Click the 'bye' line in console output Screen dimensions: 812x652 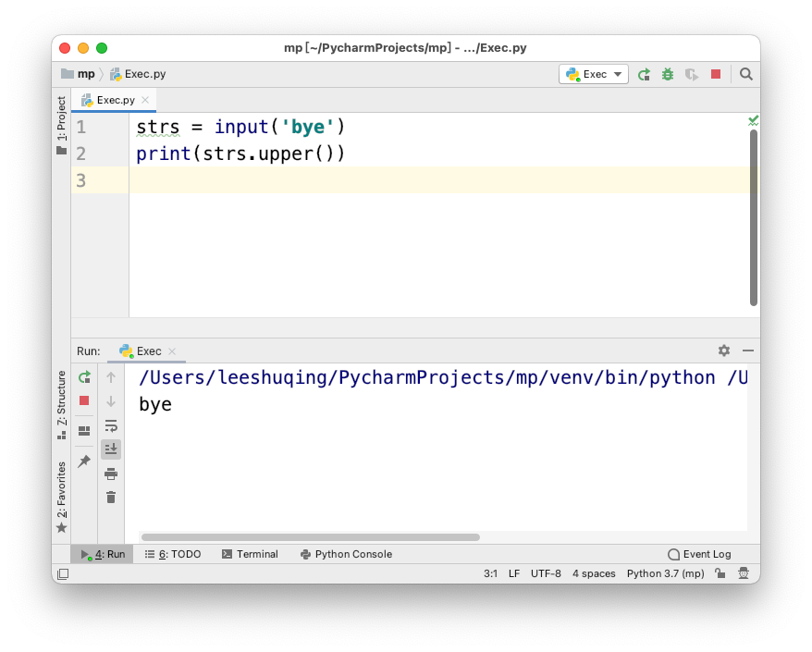(154, 404)
